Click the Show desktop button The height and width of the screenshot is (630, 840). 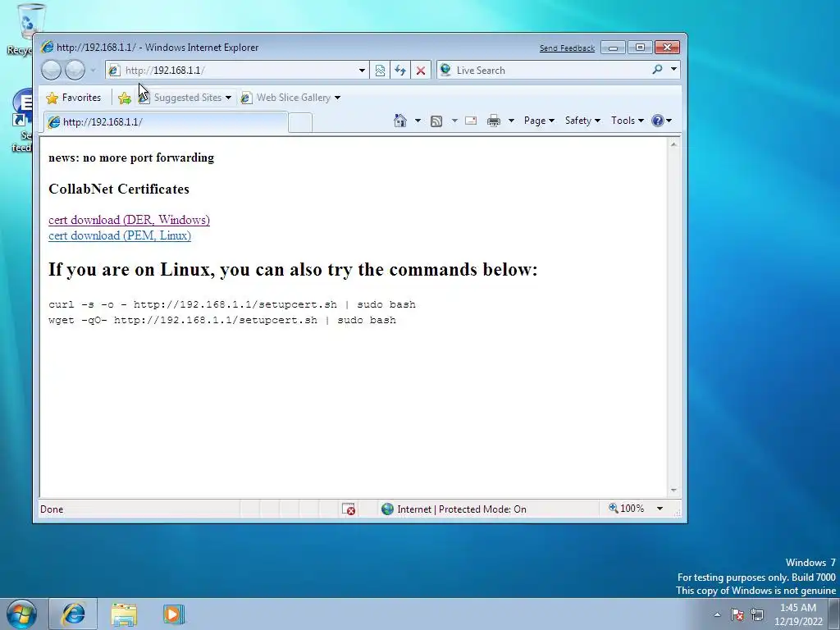[x=834, y=614]
